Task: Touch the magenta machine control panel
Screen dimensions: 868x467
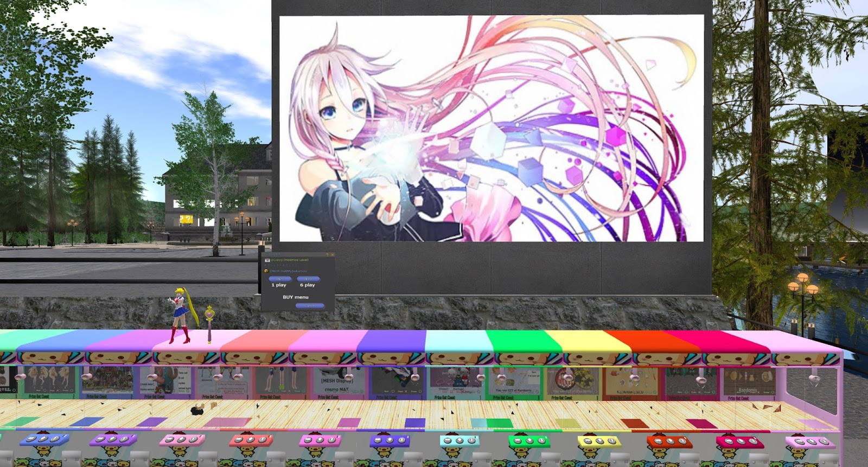Action: click(x=320, y=440)
